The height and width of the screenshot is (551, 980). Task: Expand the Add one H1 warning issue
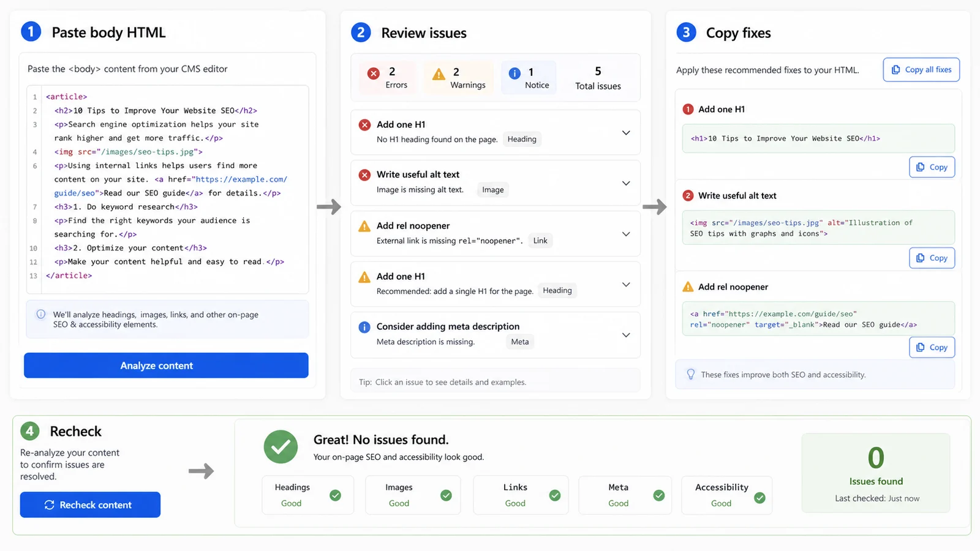[x=626, y=285]
